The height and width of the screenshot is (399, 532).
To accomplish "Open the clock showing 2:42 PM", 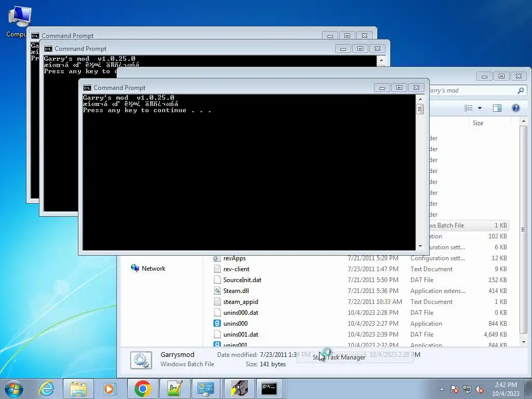I will tap(506, 389).
